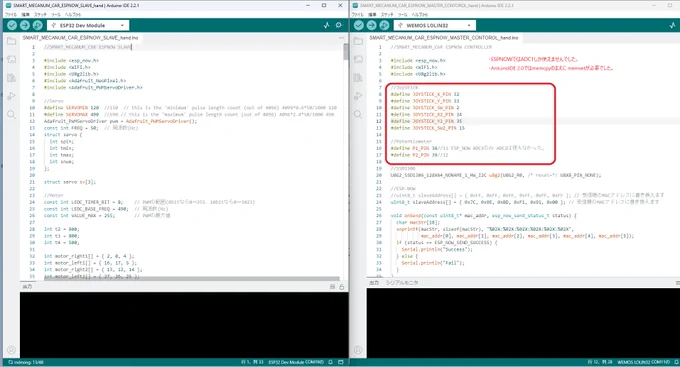This screenshot has height=367, width=680.
Task: Click the indexing progress status in SLAVE window
Action: point(26,362)
